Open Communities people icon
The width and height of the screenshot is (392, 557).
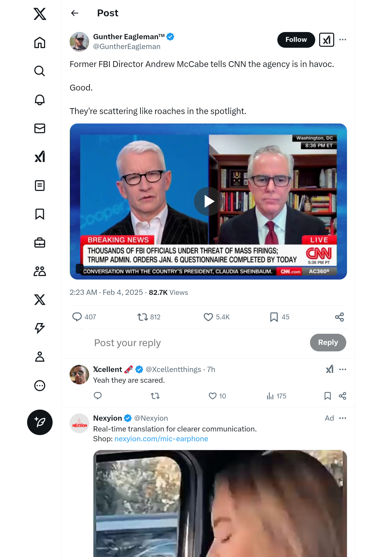[x=40, y=271]
